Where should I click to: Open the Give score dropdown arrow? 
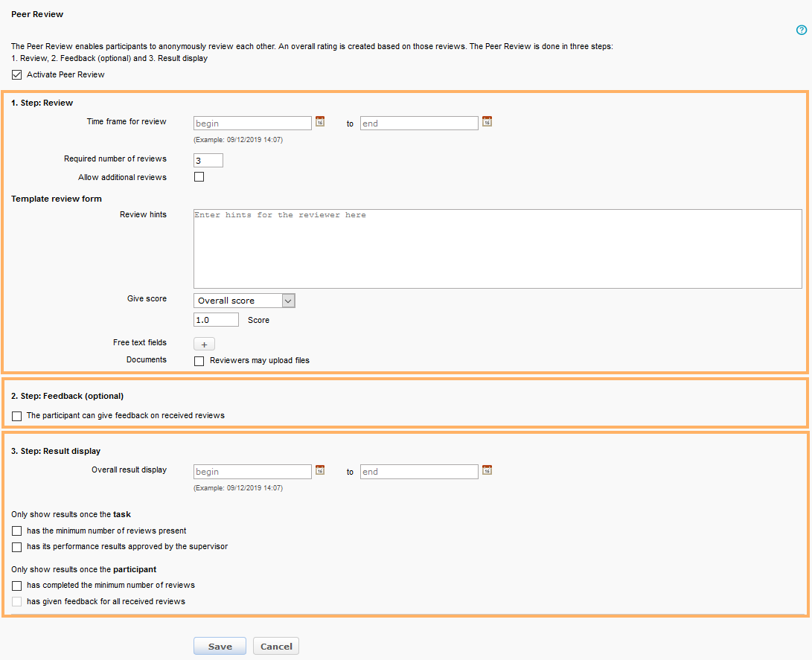(x=288, y=301)
